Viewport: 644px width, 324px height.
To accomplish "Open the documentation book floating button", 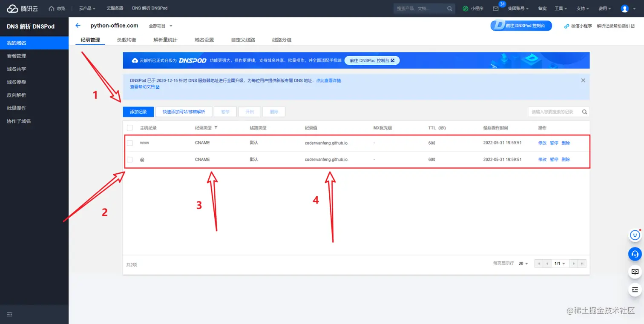I will (x=635, y=272).
